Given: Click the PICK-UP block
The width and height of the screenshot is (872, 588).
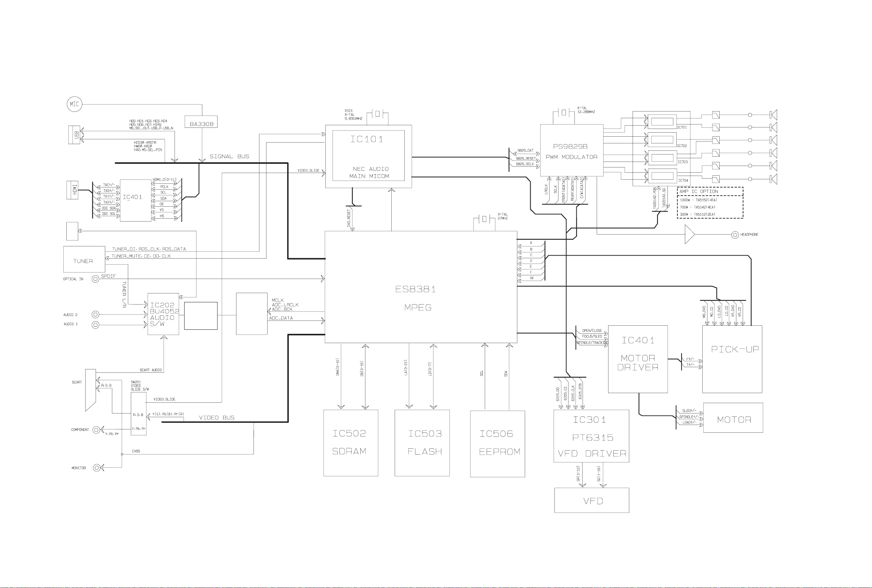Looking at the screenshot, I should [x=732, y=359].
